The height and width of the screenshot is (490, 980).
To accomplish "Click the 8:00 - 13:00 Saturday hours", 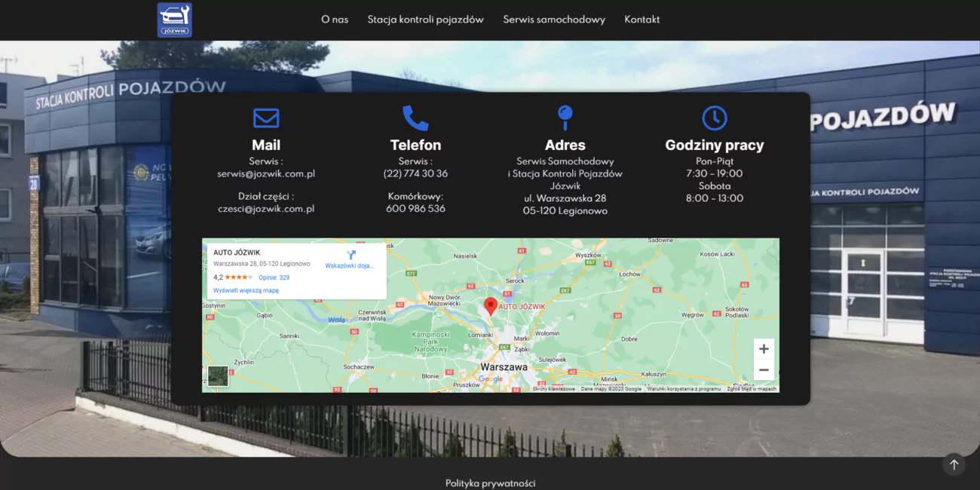I will (x=714, y=198).
